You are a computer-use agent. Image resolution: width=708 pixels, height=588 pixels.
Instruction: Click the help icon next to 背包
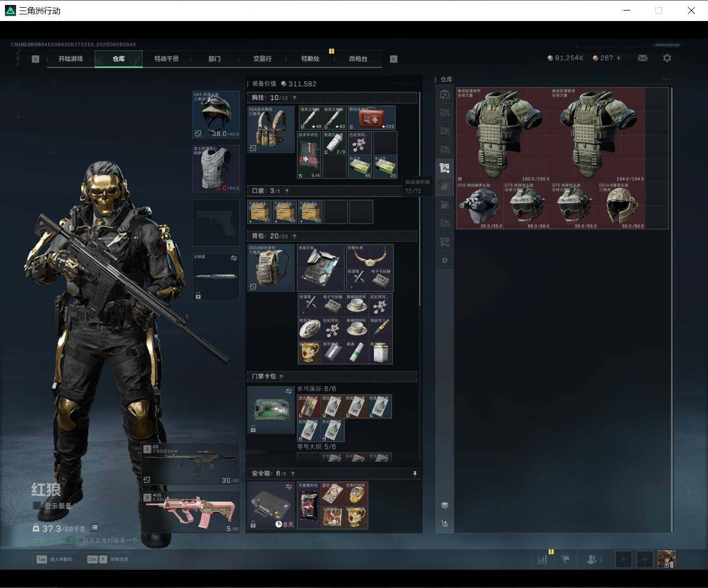coord(294,236)
